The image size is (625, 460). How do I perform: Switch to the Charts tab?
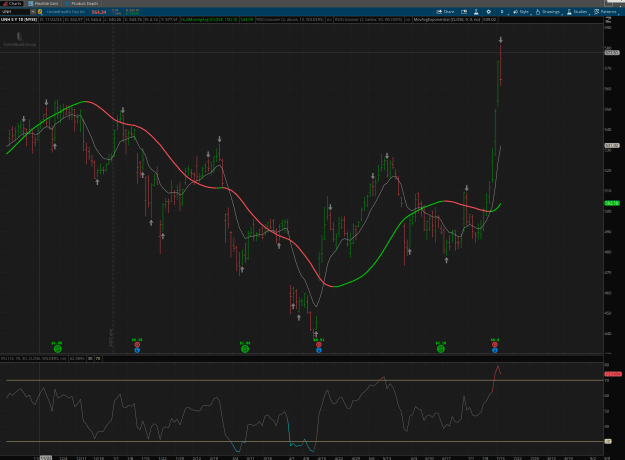[x=12, y=3]
